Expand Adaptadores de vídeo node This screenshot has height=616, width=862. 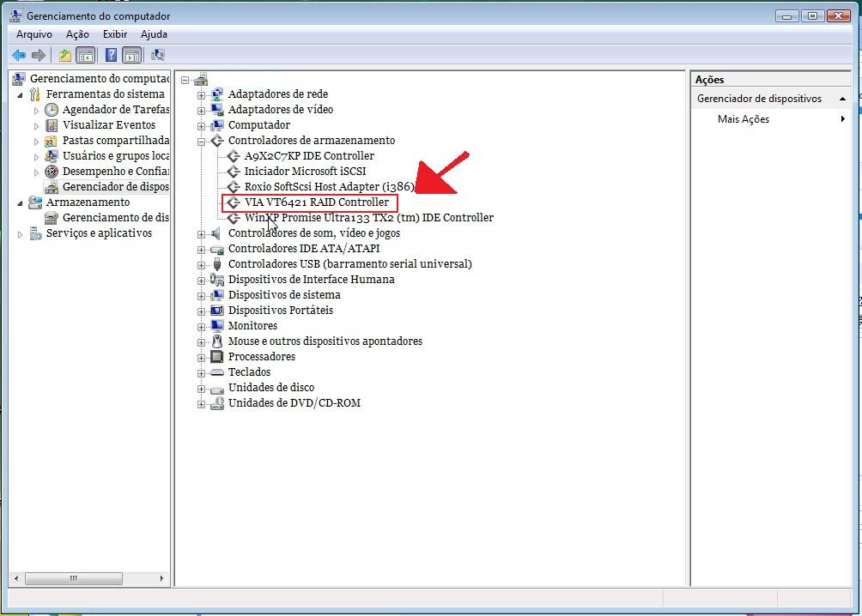click(201, 111)
